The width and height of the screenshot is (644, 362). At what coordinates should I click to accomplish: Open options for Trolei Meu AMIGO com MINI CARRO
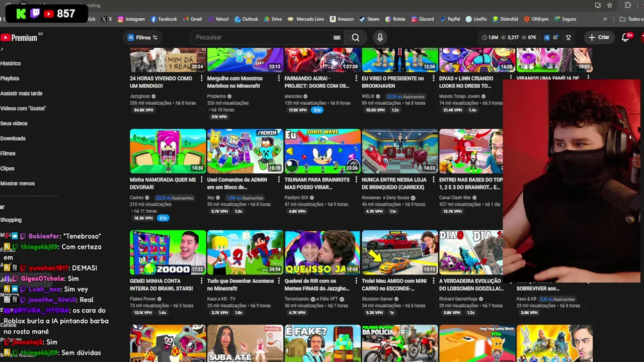click(434, 282)
